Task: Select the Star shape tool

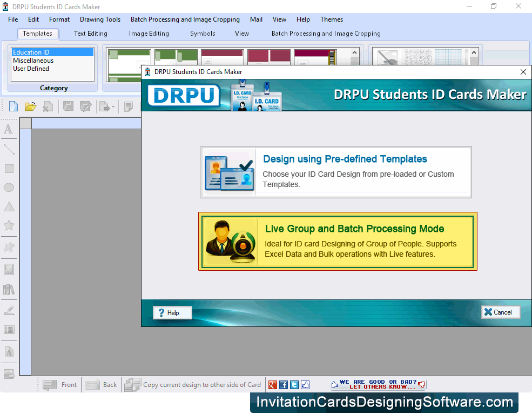Action: pyautogui.click(x=9, y=225)
